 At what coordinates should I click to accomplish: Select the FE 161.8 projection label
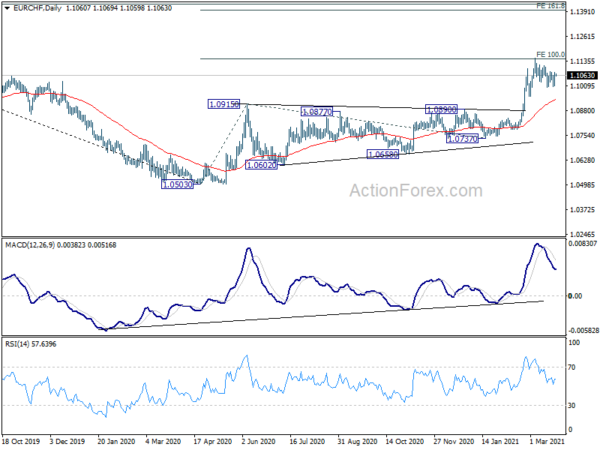click(551, 5)
